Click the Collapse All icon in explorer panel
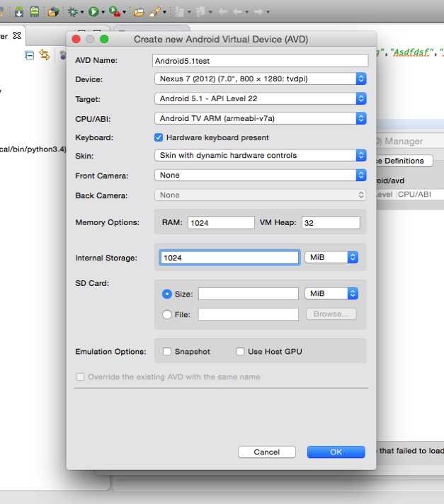The height and width of the screenshot is (504, 444). pyautogui.click(x=29, y=55)
